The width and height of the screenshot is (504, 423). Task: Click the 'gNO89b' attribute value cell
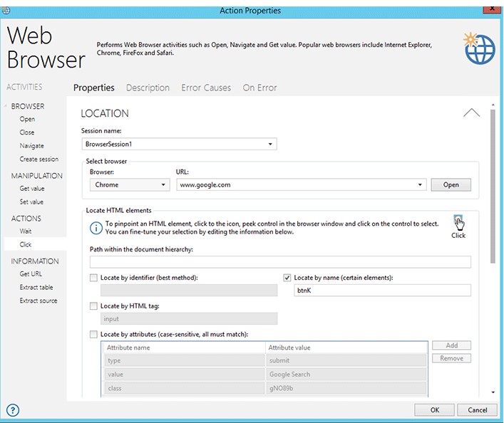346,388
